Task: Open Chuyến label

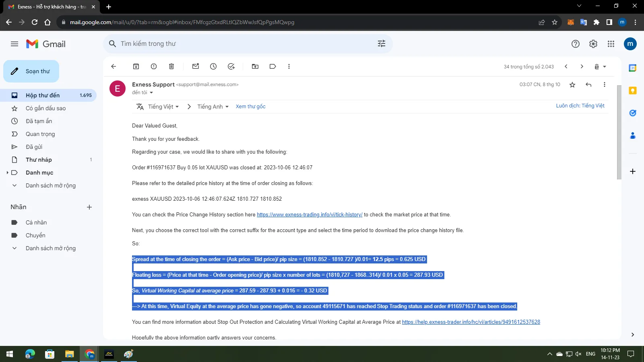Action: pos(48,235)
